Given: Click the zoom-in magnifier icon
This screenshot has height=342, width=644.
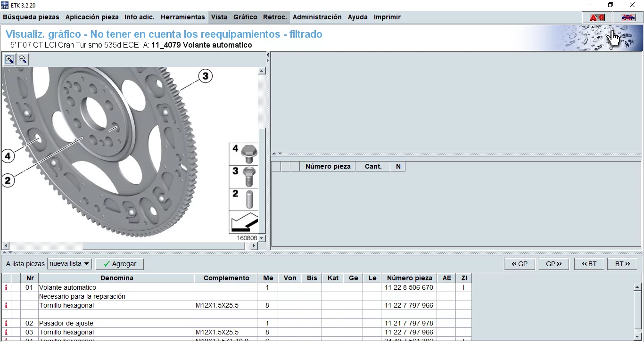Looking at the screenshot, I should click(9, 59).
